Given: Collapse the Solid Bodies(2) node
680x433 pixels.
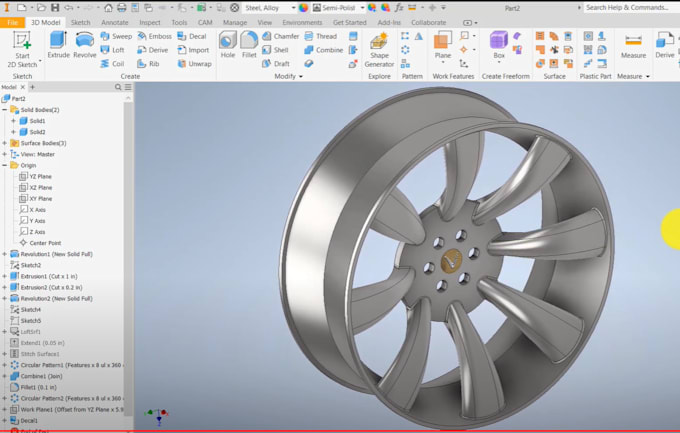Looking at the screenshot, I should 5,110.
